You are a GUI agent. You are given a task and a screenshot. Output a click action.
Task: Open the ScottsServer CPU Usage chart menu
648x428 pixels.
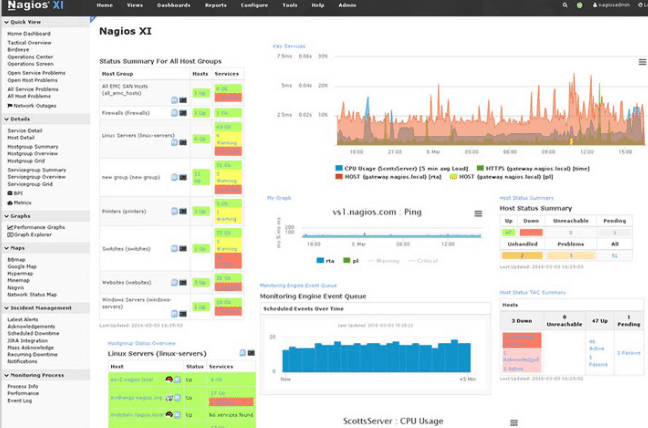[x=514, y=423]
